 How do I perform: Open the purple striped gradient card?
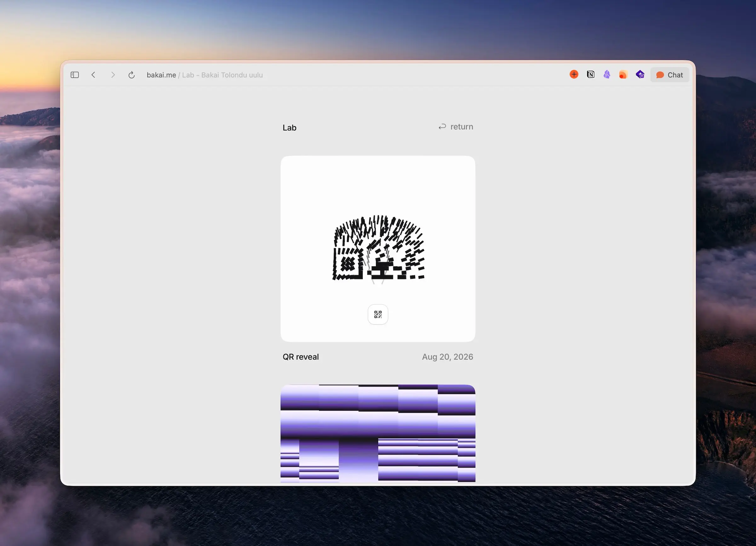[x=378, y=433]
